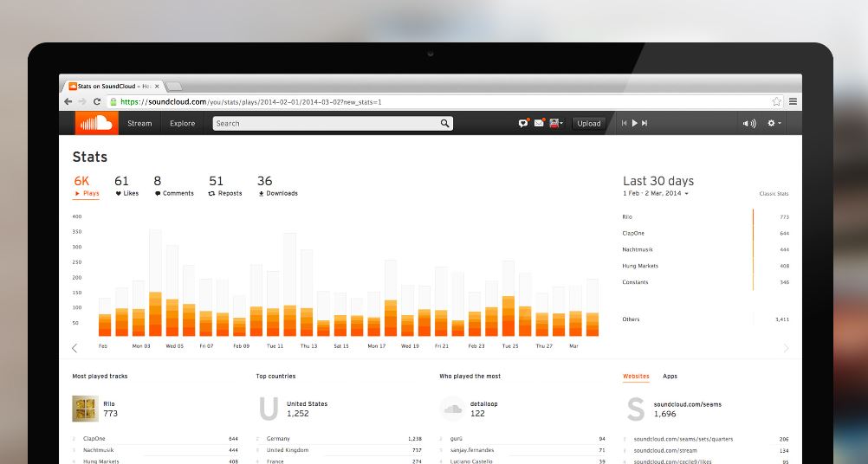Skip to the previous track
This screenshot has width=868, height=464.
point(625,123)
